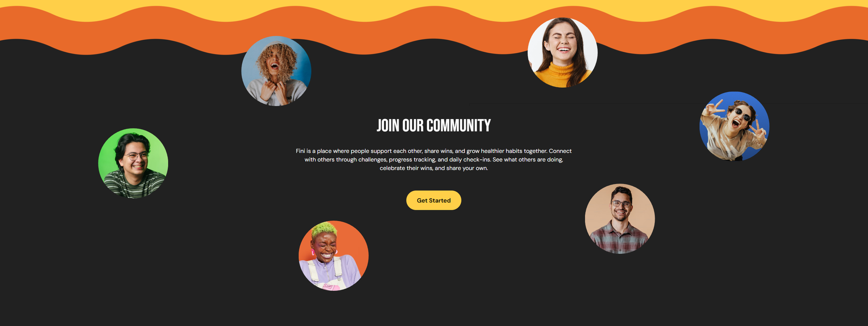Image resolution: width=868 pixels, height=326 pixels.
Task: Open the bearded man in plaid shirt photo
Action: click(620, 219)
